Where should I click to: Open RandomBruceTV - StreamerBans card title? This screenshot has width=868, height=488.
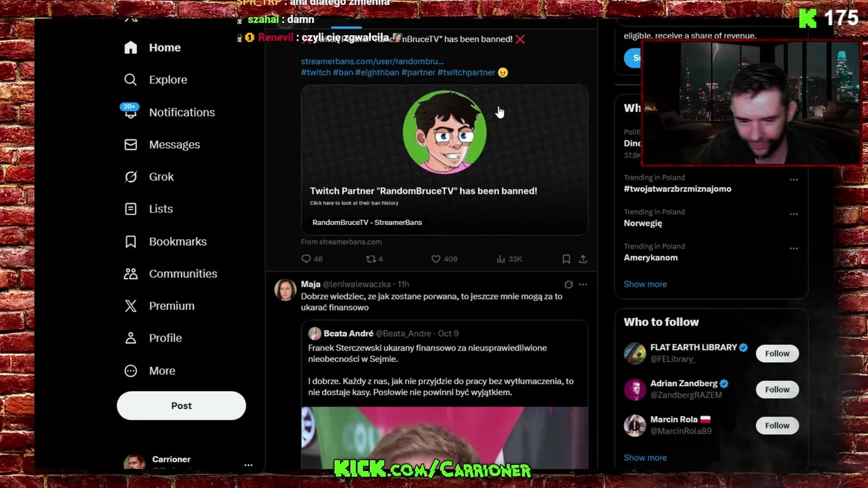pos(367,222)
